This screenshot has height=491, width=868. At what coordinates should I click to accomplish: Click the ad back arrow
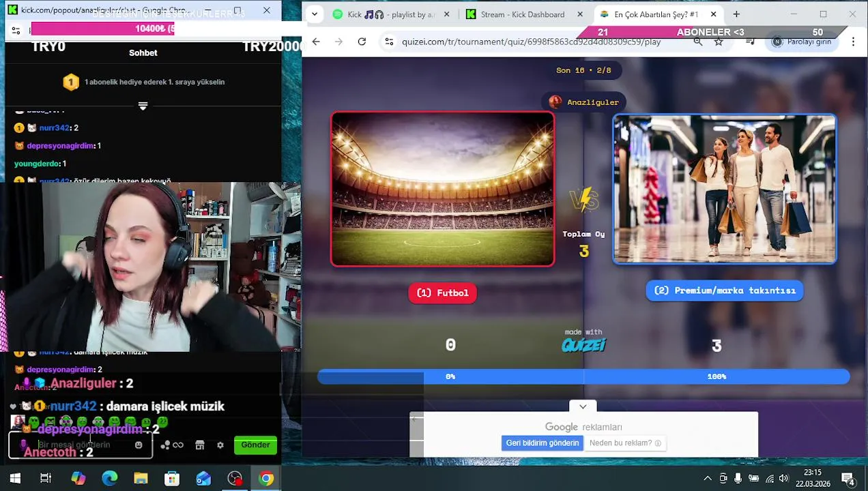point(416,419)
